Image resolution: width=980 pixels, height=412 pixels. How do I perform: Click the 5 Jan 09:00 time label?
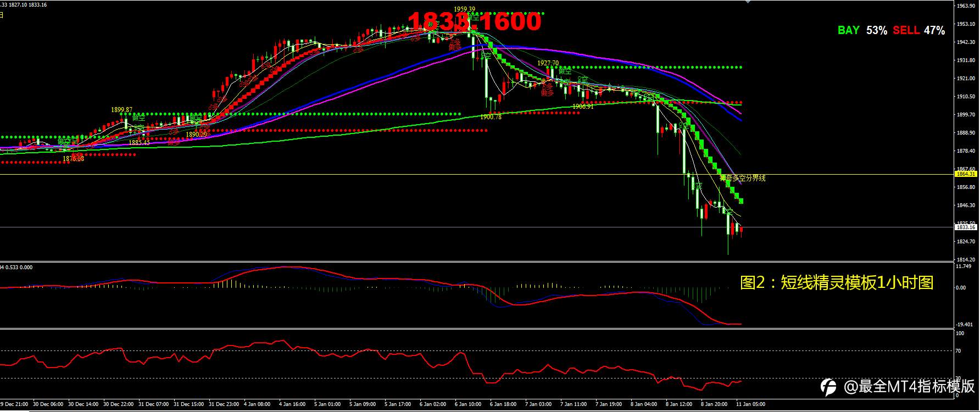coord(363,404)
